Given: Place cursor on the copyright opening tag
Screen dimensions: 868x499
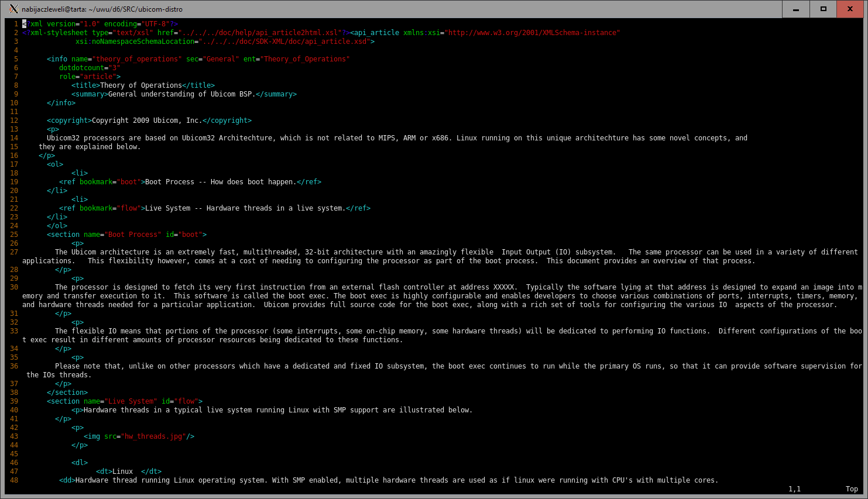Looking at the screenshot, I should tap(69, 121).
